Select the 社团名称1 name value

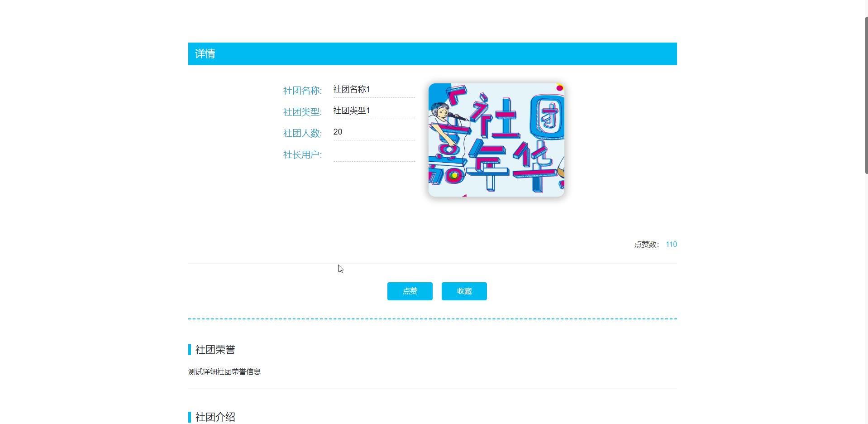352,89
